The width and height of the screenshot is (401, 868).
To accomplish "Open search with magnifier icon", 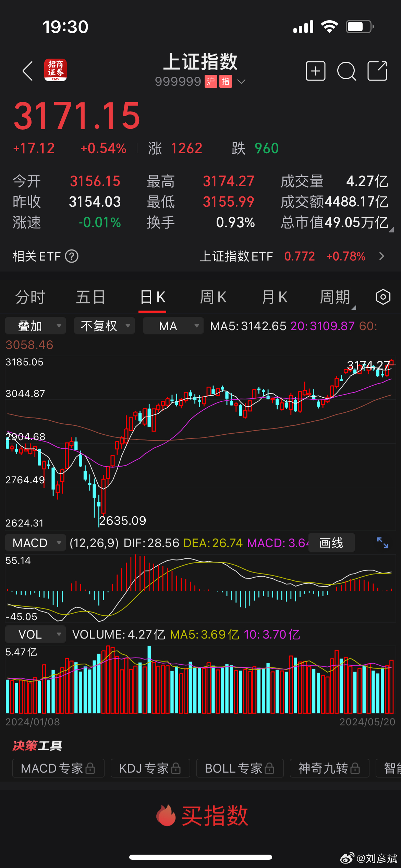I will pyautogui.click(x=347, y=71).
